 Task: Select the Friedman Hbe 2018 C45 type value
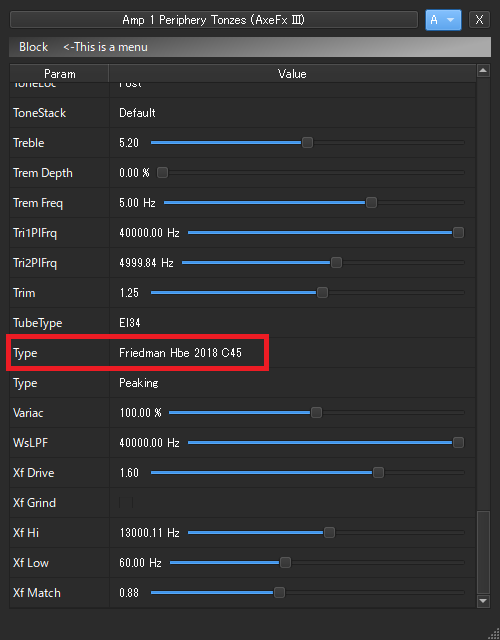pyautogui.click(x=180, y=353)
